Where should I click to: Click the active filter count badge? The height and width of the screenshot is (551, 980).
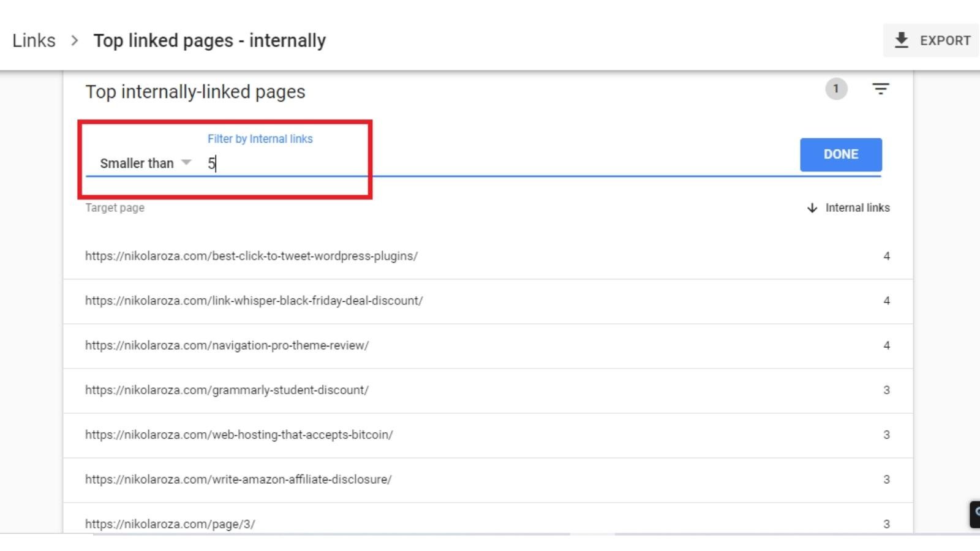tap(836, 89)
